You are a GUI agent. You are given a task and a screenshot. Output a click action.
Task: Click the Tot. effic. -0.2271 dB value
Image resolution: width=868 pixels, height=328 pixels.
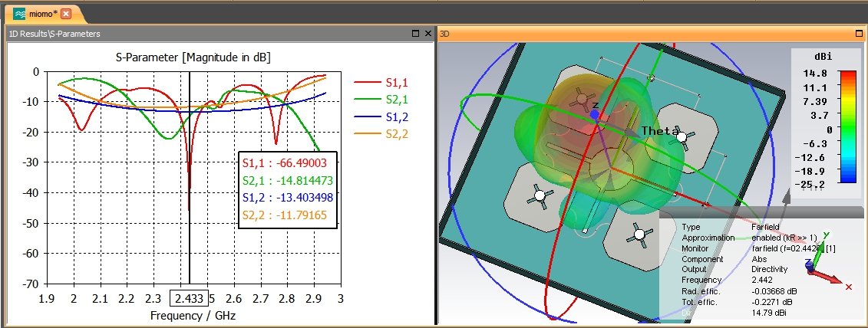tap(771, 302)
